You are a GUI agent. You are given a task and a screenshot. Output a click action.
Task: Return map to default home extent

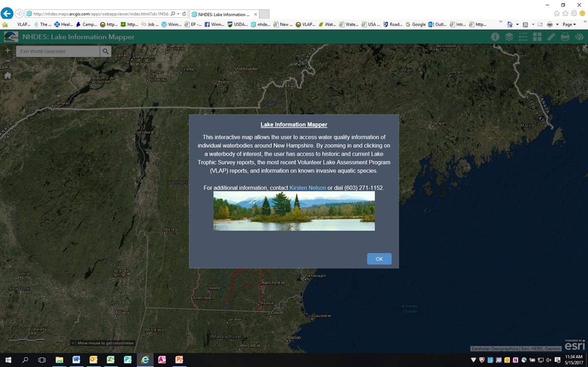click(8, 75)
